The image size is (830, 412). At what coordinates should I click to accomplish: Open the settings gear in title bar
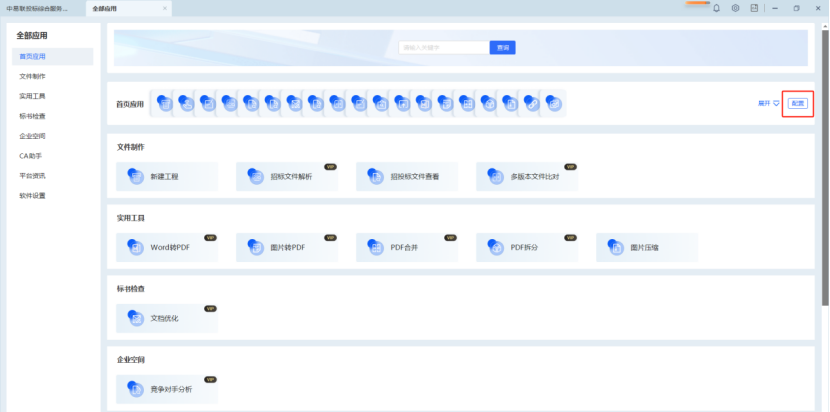coord(735,8)
